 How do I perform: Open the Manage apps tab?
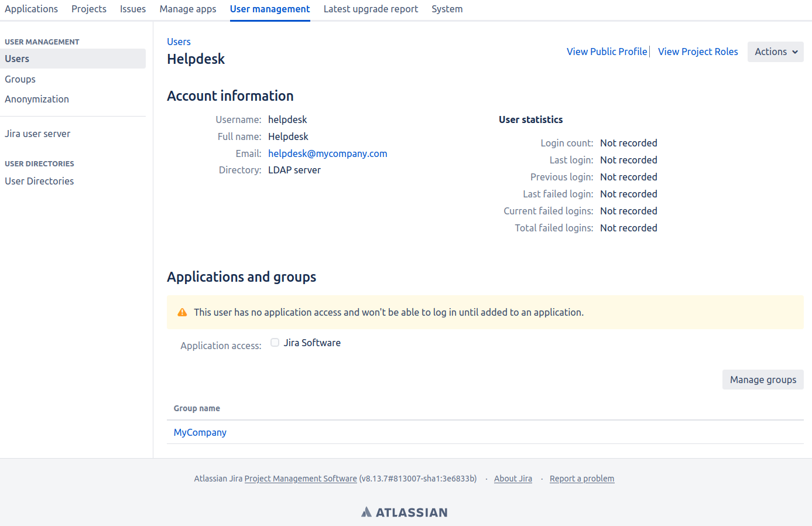point(188,9)
